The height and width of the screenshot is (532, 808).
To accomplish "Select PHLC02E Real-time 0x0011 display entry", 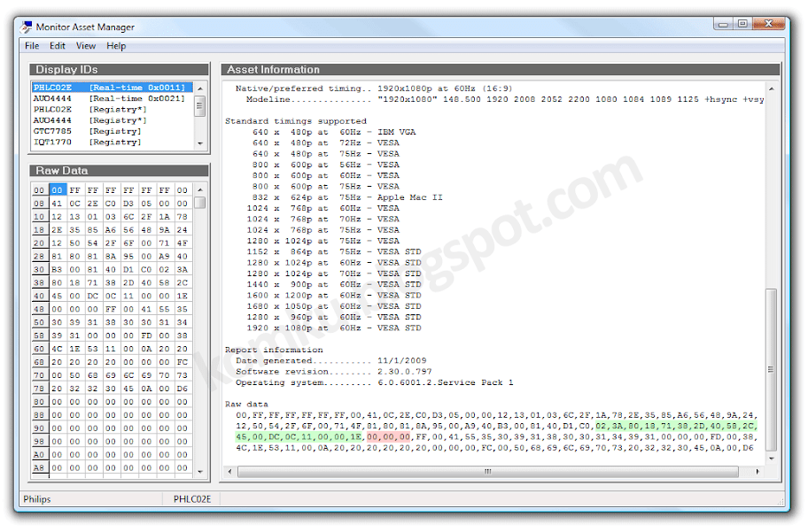I will coord(112,88).
